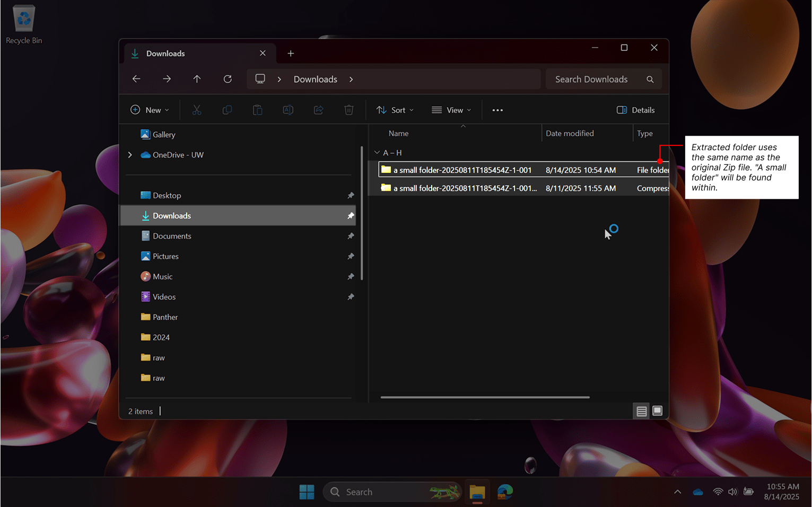Switch to compact list view
The width and height of the screenshot is (812, 507).
(x=641, y=411)
